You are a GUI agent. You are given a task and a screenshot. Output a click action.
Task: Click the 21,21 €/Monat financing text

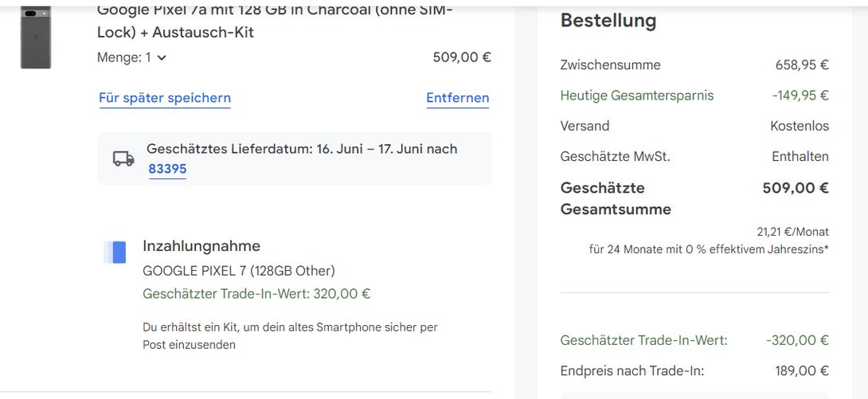coord(792,232)
